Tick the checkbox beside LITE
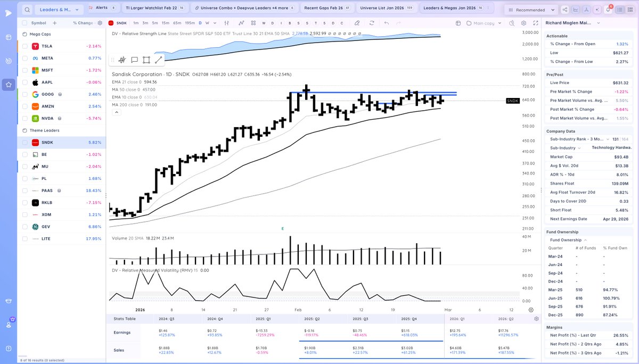639x364 pixels. coord(25,238)
